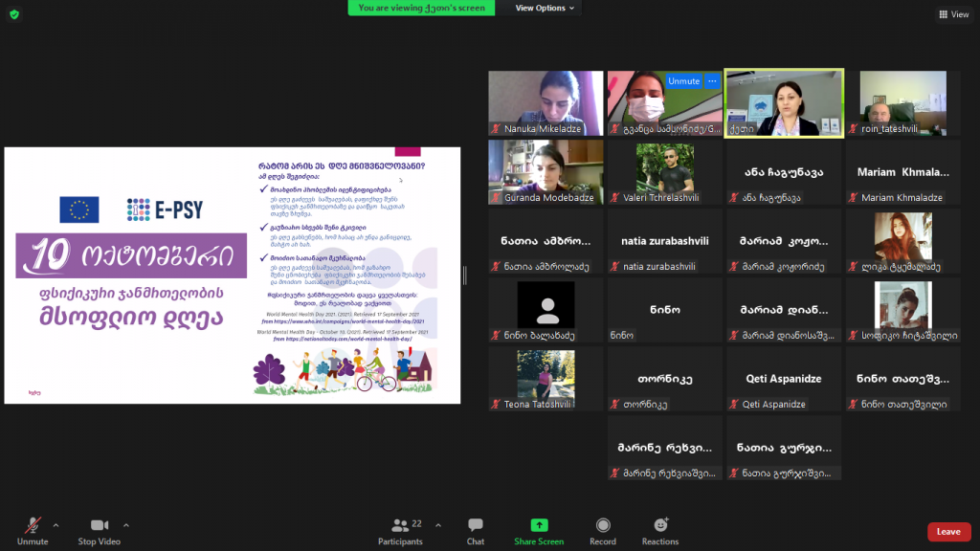
Task: Start recording with Record button
Action: (603, 532)
